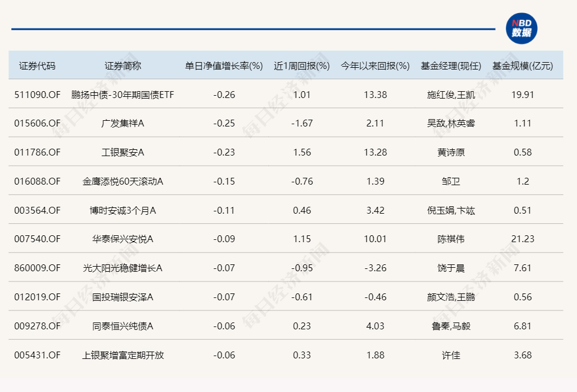Click the 基金经理(现任) column header
Image resolution: width=577 pixels, height=392 pixels.
tap(449, 64)
